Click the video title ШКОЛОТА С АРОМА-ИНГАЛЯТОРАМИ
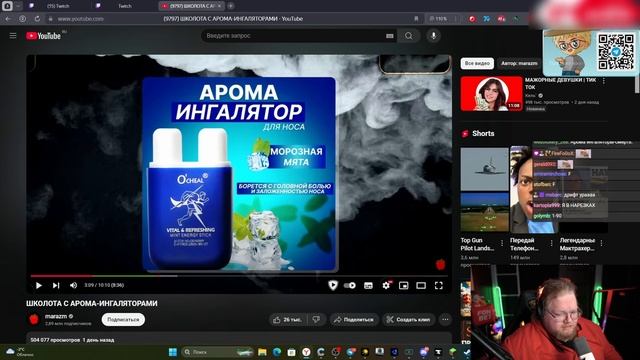The image size is (640, 360). click(91, 303)
